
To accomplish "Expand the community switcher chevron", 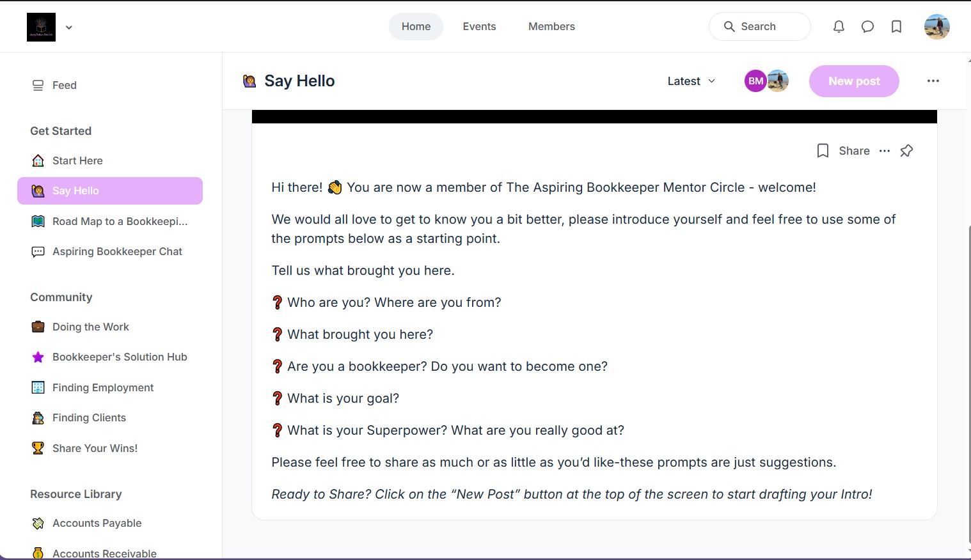I will click(69, 27).
